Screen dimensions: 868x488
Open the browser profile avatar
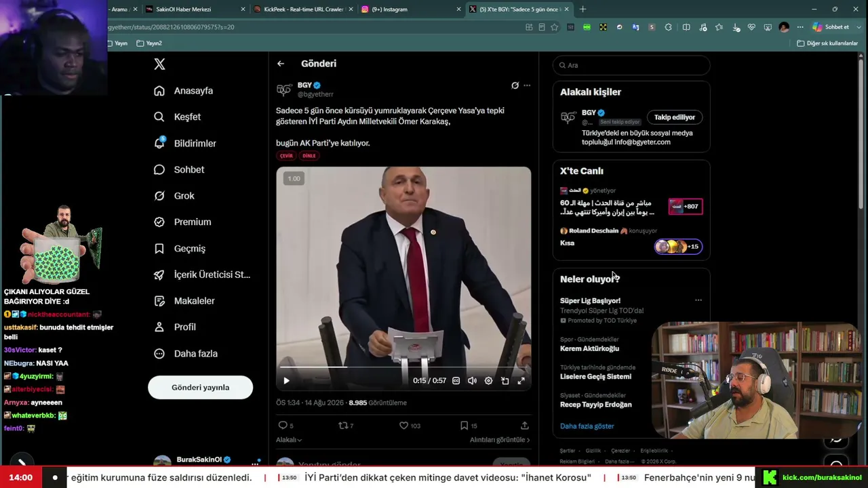click(x=784, y=27)
